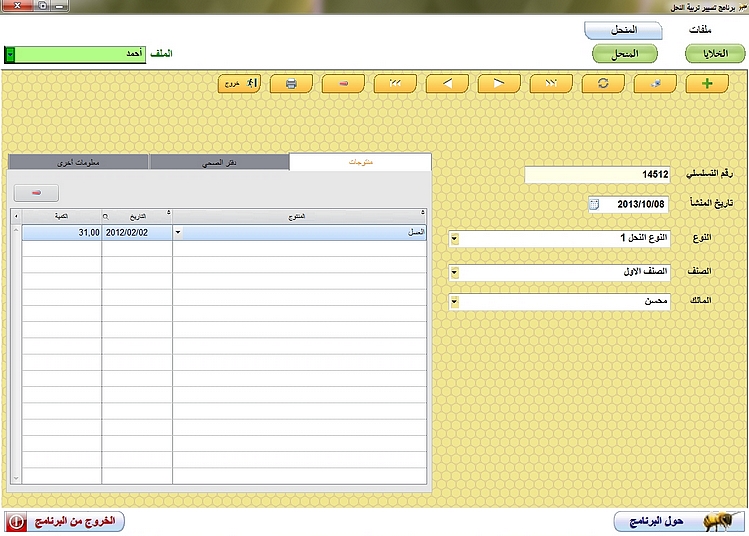Expand the الصنف class dropdown
Screen dimensions: 749x536
pos(454,272)
